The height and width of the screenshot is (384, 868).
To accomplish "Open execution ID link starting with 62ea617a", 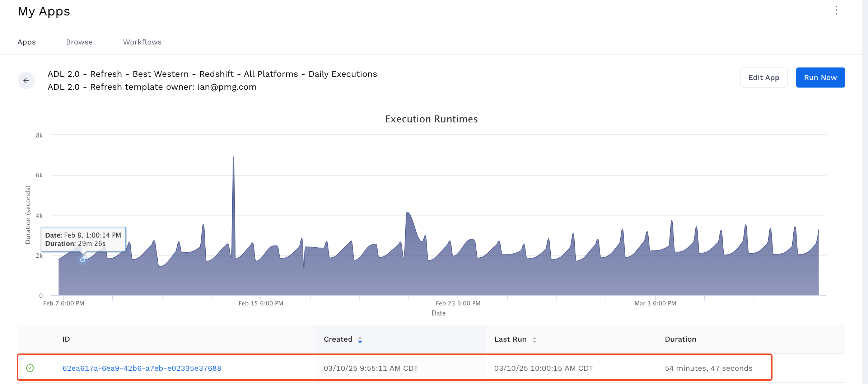I will tap(142, 368).
